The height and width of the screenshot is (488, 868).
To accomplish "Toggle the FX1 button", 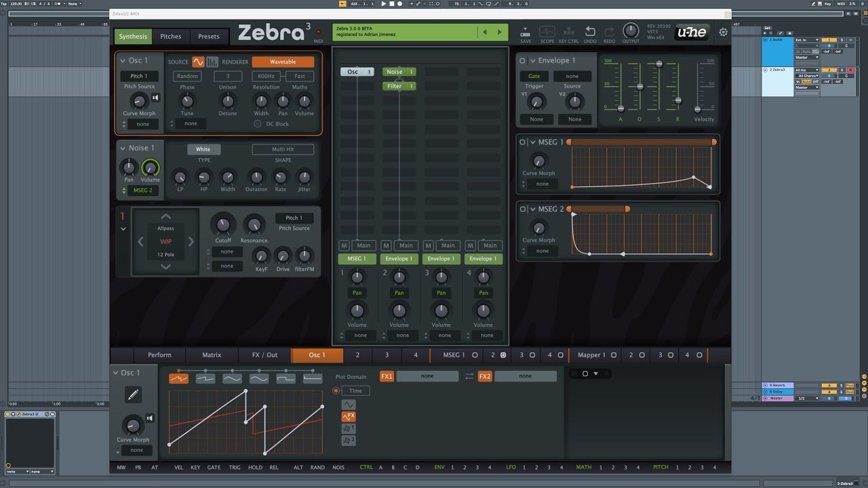I will tap(387, 376).
